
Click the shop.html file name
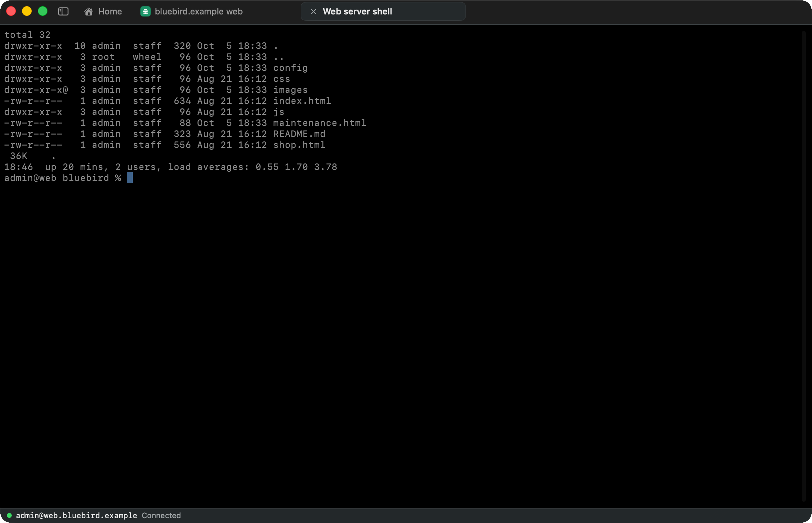point(299,145)
